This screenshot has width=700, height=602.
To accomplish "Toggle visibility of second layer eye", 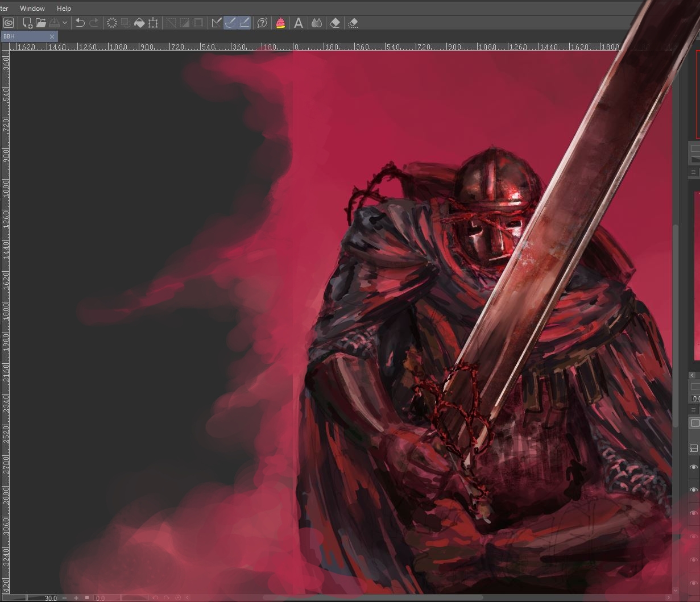I will tap(694, 490).
